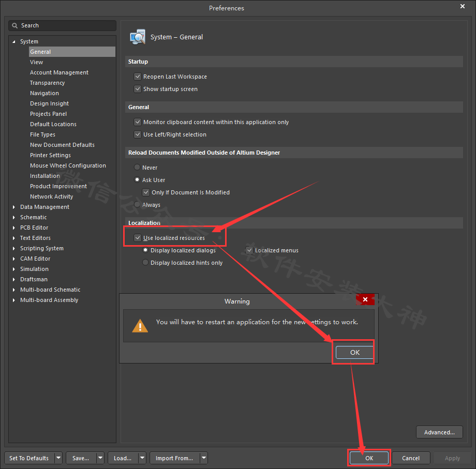The height and width of the screenshot is (469, 476).
Task: Click the Cancel button
Action: pyautogui.click(x=411, y=458)
